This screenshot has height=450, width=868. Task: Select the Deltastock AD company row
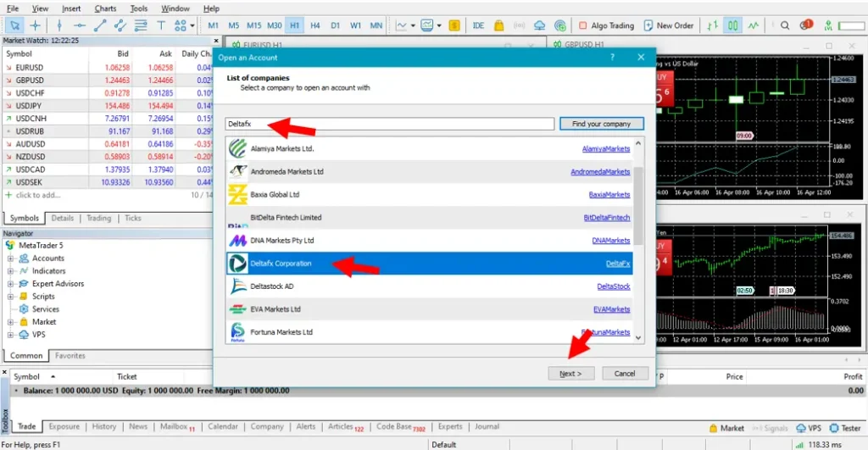(x=430, y=286)
